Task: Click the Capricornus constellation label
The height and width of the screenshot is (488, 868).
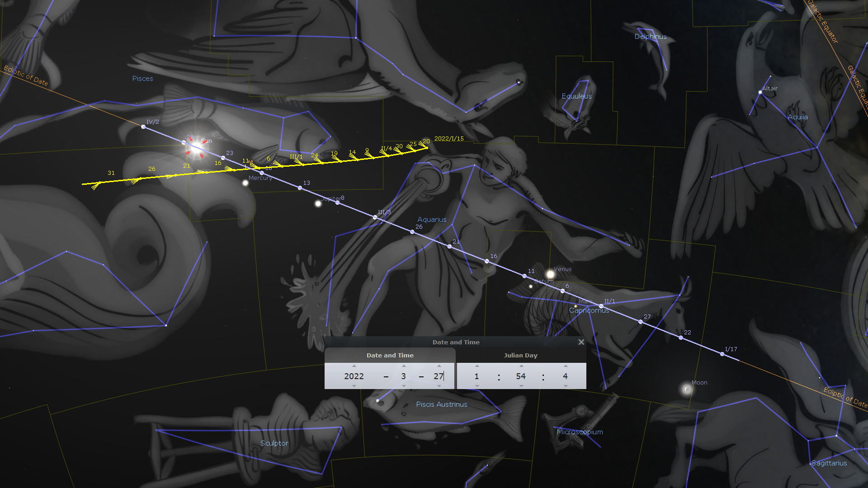Action: 589,310
